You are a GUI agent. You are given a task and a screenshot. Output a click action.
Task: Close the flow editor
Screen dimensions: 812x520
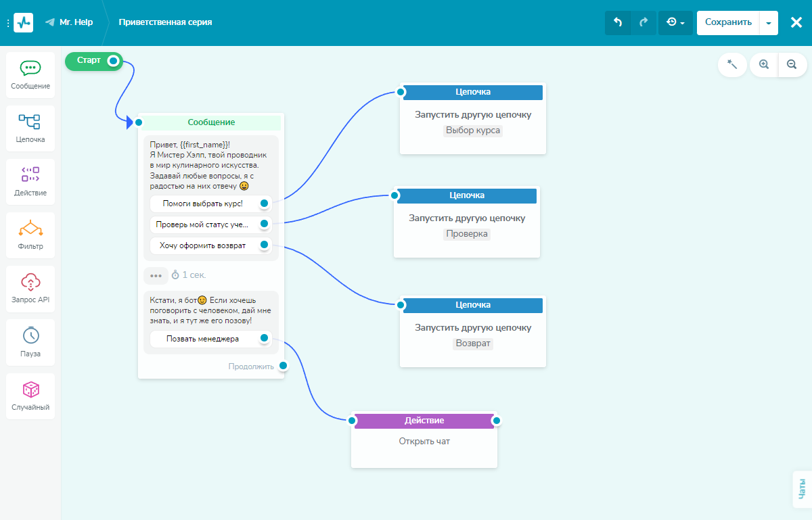pyautogui.click(x=796, y=22)
